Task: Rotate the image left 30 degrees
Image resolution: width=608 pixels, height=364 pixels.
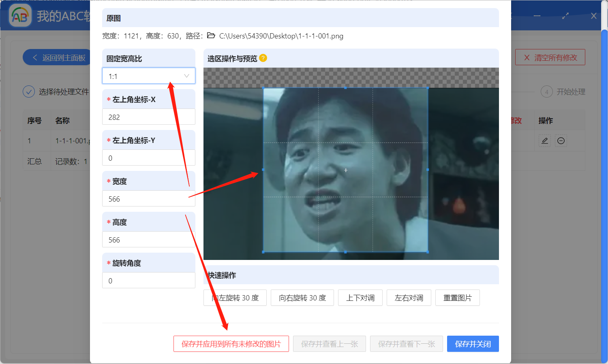Action: (235, 298)
